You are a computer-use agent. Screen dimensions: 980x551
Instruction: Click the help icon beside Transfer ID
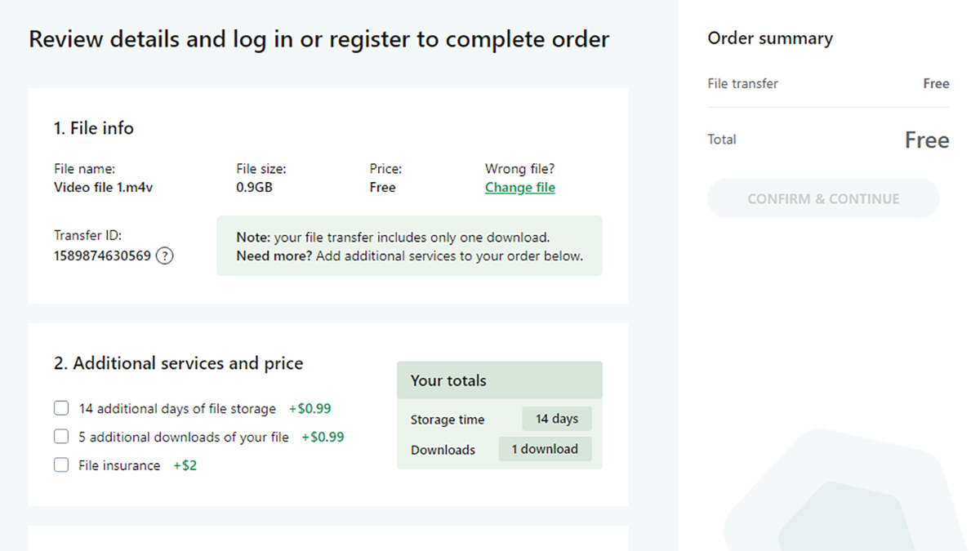[x=165, y=256]
